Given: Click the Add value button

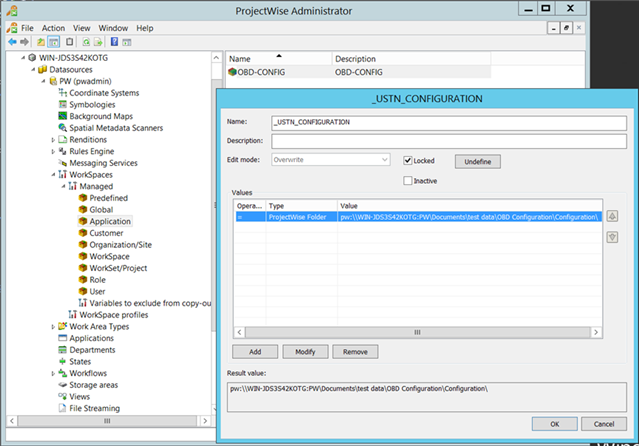Looking at the screenshot, I should point(255,351).
